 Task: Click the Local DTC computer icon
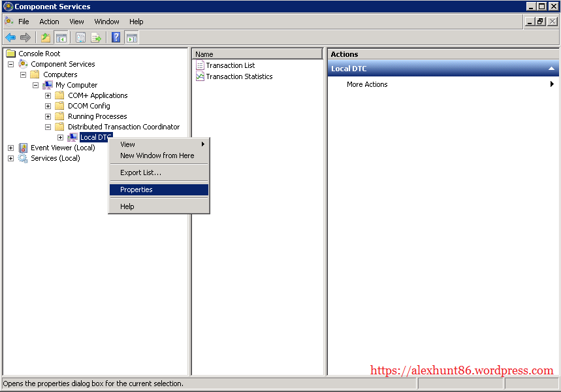tap(72, 137)
